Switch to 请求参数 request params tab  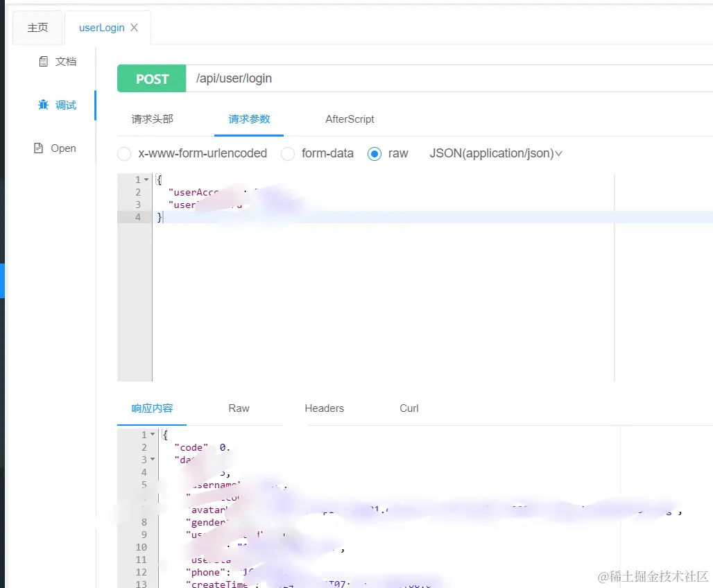(249, 119)
